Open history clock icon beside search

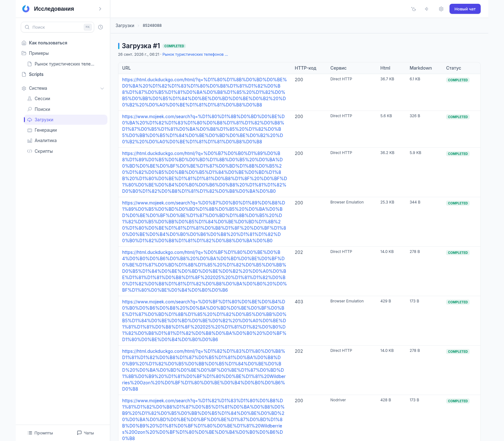click(x=100, y=27)
